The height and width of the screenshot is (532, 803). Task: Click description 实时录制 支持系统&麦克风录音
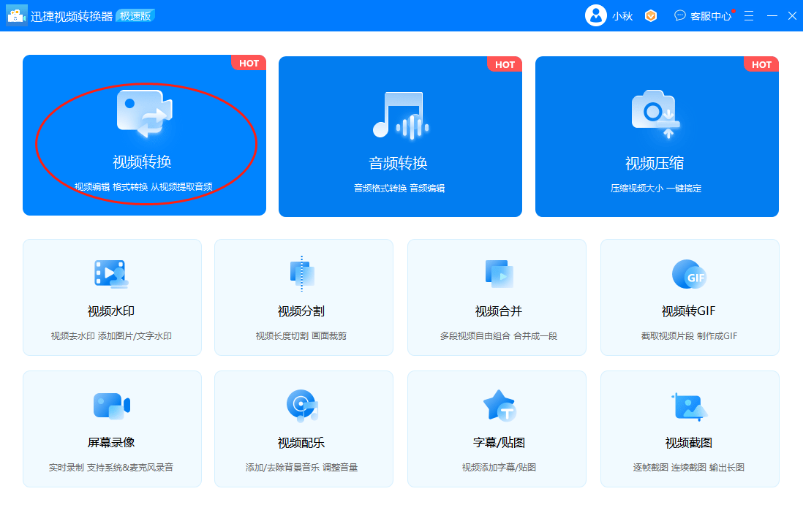(111, 468)
